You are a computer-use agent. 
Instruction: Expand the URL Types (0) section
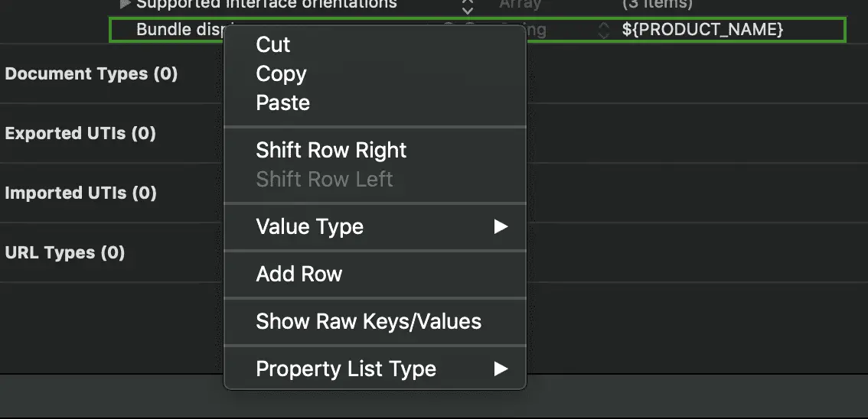tap(64, 253)
